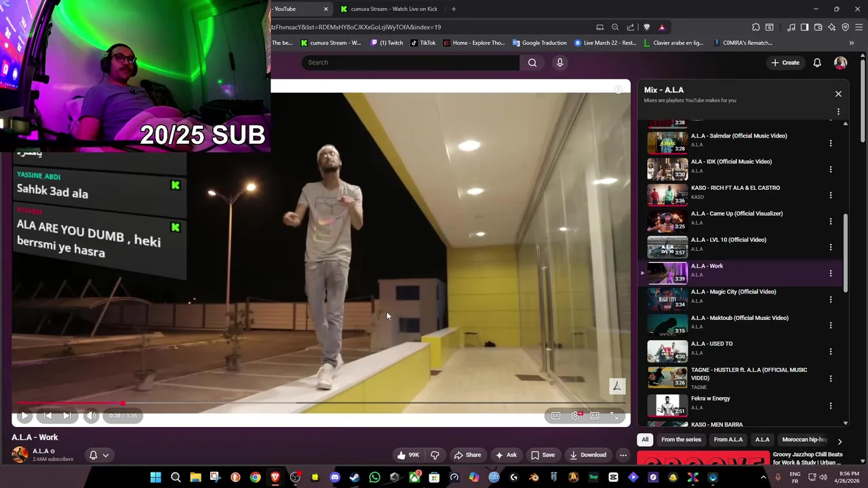Image resolution: width=868 pixels, height=488 pixels.
Task: Mute the video player volume
Action: pos(91,415)
